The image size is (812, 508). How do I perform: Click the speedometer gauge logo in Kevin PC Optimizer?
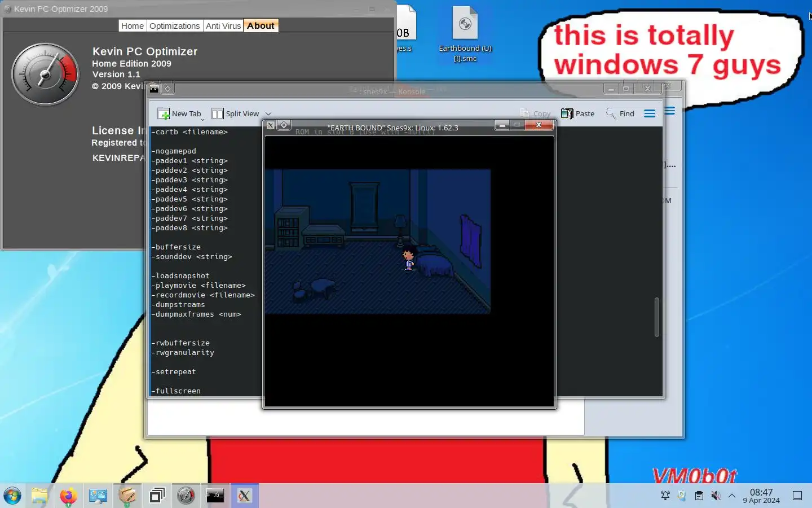[45, 74]
